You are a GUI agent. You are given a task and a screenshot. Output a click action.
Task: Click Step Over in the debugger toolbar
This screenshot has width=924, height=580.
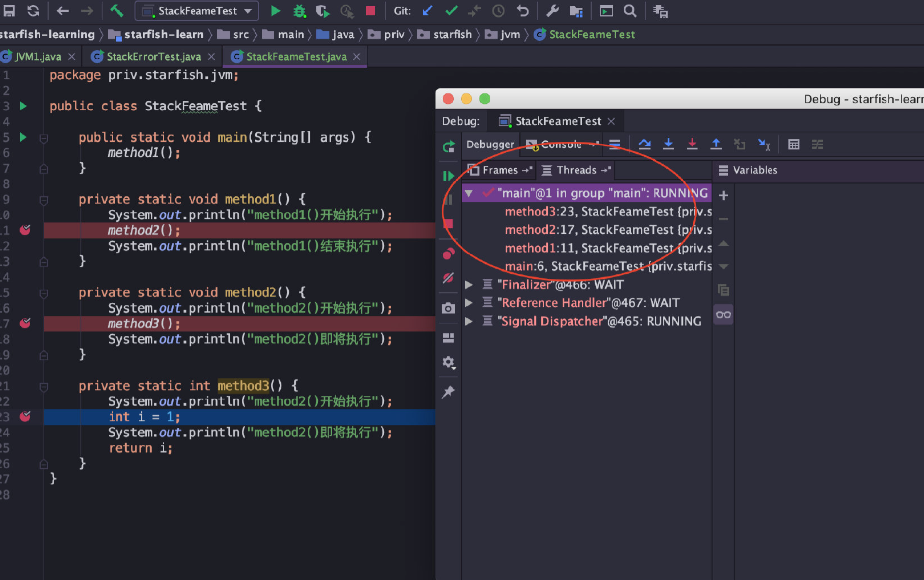[645, 144]
